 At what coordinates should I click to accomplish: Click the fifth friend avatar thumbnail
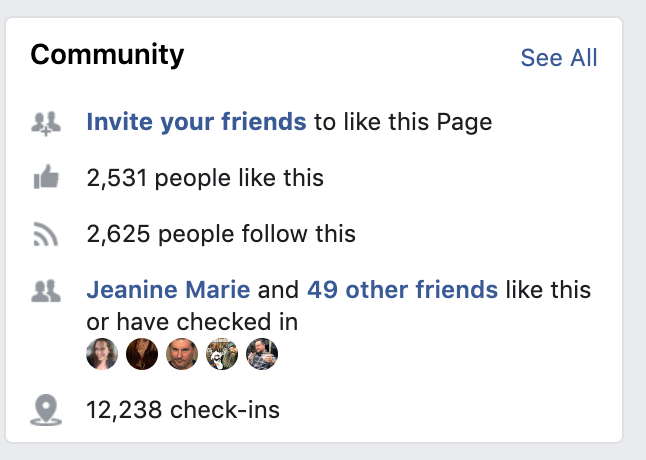pos(262,354)
